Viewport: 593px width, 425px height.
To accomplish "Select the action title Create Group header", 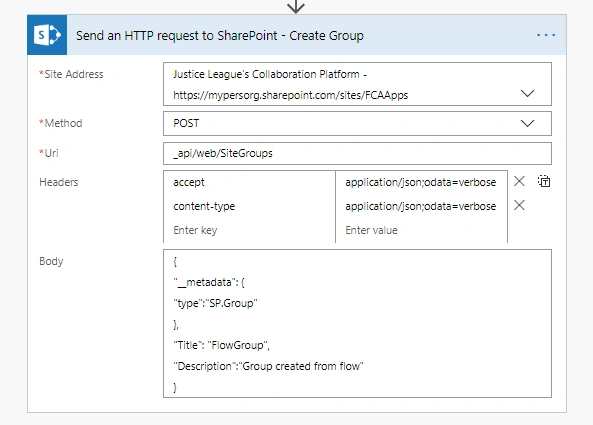I will 220,36.
